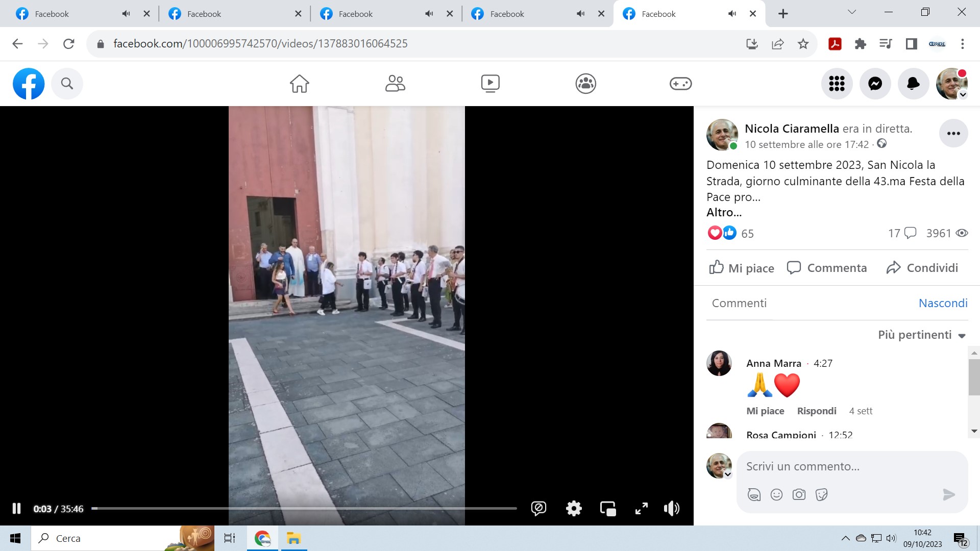Show the 17 comments count

tap(902, 233)
